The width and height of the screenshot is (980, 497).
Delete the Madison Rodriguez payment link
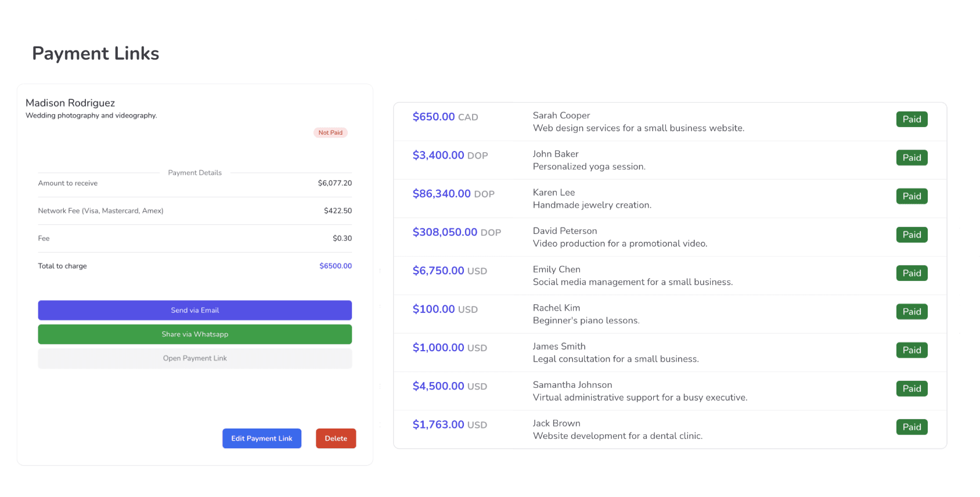point(336,438)
